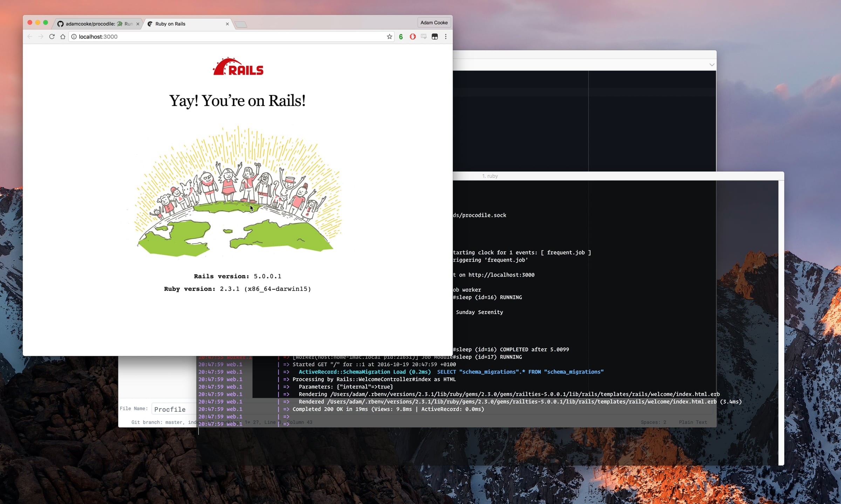The image size is (841, 504).
Task: Click the 'ds/procodile.sock' terminal text
Action: [x=480, y=215]
